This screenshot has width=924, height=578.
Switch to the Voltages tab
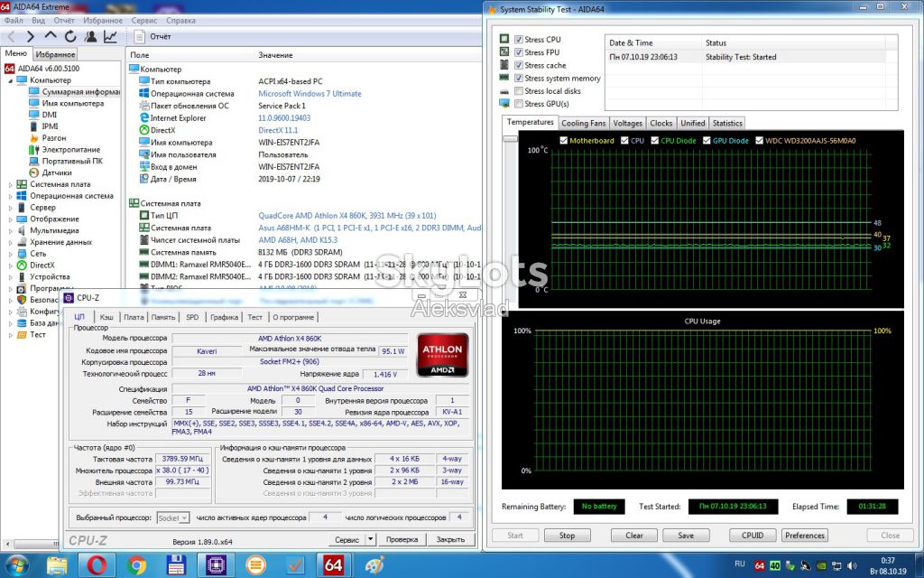pyautogui.click(x=628, y=123)
